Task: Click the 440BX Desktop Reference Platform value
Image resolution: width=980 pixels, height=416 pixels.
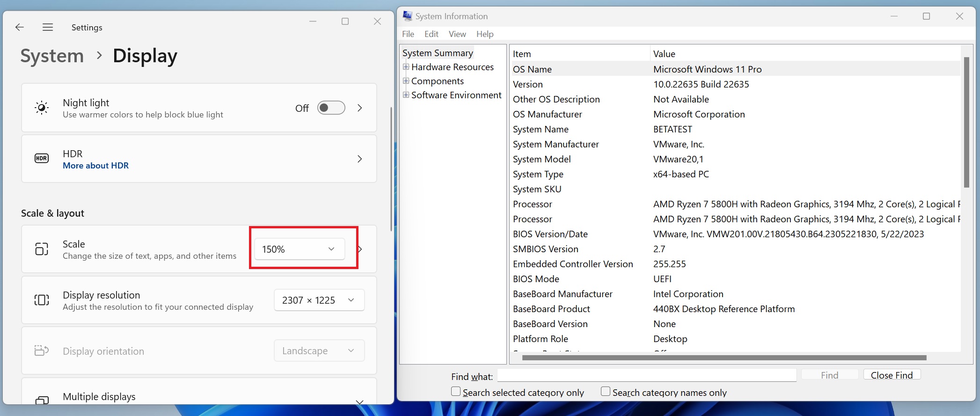Action: (724, 309)
